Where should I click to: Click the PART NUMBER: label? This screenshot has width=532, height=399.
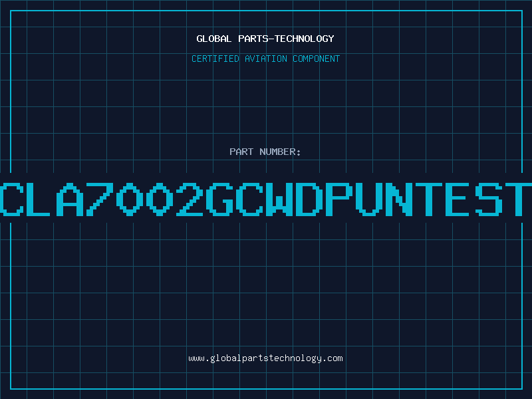[x=265, y=152]
